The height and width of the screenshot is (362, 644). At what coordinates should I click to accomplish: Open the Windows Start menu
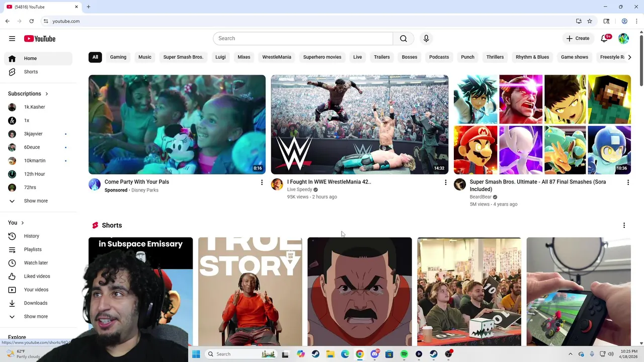click(196, 354)
